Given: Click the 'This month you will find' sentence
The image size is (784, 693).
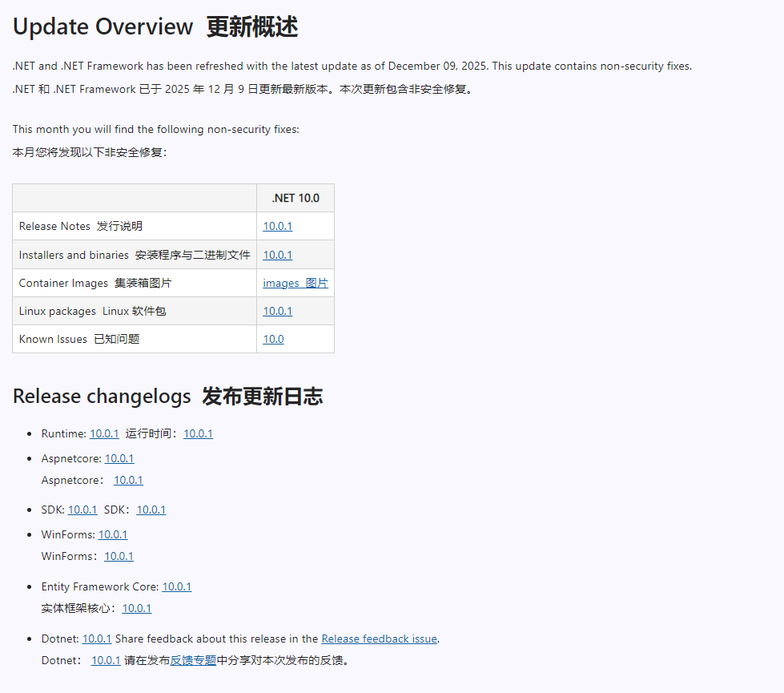Looking at the screenshot, I should [156, 129].
